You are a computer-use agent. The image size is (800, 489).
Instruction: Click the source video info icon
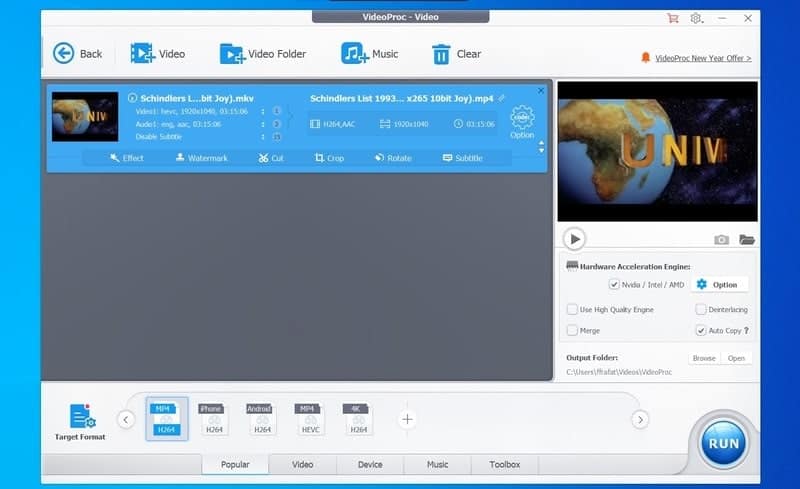[x=133, y=98]
